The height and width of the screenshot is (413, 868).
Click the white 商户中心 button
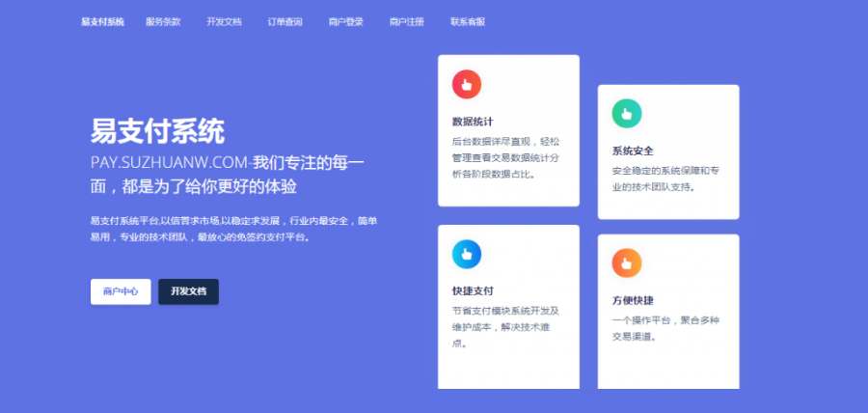[121, 291]
